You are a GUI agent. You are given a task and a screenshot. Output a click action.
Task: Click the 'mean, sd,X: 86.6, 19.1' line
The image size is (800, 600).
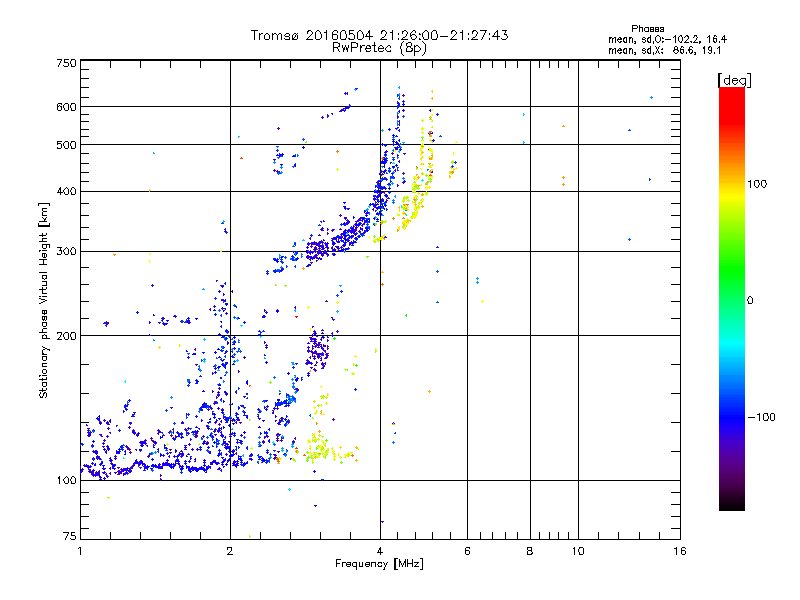tap(664, 51)
